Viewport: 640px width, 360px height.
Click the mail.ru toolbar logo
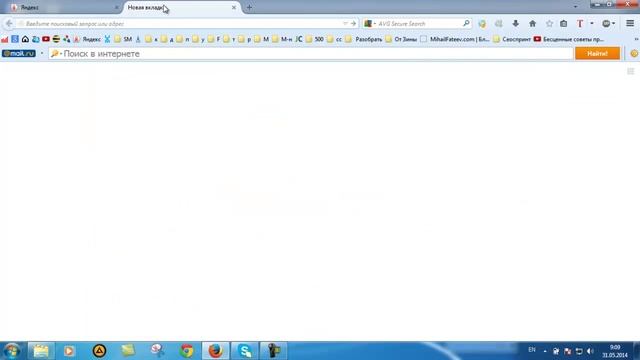click(19, 53)
